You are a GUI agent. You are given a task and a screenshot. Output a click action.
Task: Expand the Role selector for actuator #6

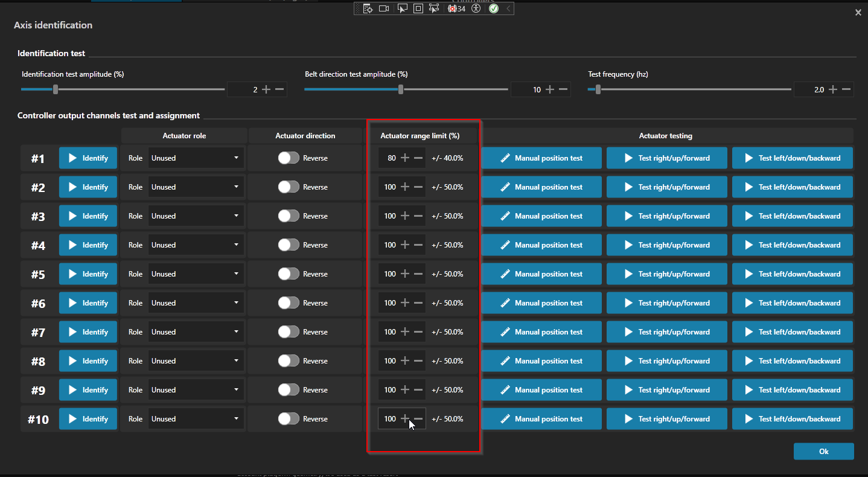(196, 303)
